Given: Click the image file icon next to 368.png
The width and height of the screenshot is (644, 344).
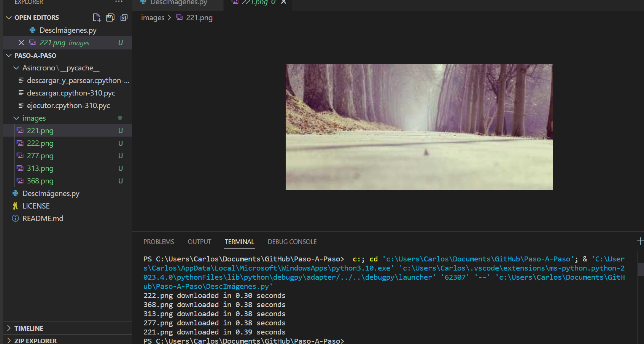Looking at the screenshot, I should (20, 181).
